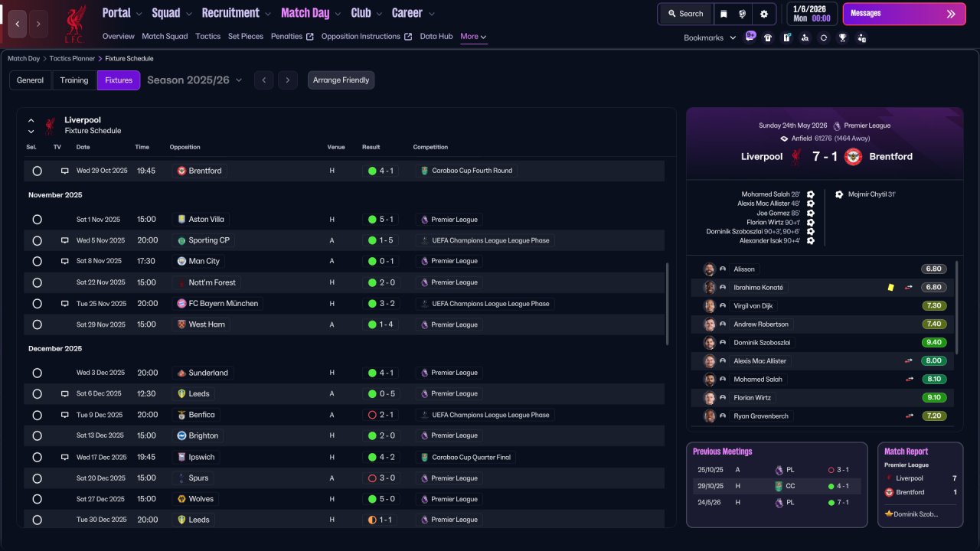This screenshot has width=980, height=551.
Task: Click the trophy icon in bookmarks bar
Action: click(842, 37)
